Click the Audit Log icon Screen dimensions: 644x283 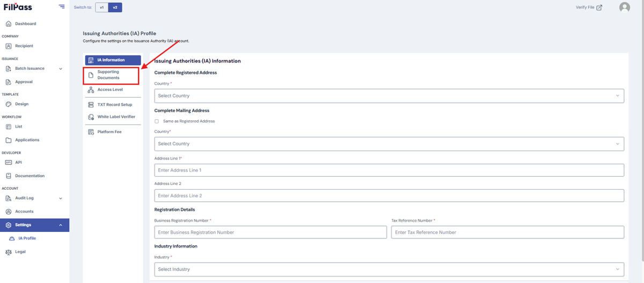click(x=9, y=198)
